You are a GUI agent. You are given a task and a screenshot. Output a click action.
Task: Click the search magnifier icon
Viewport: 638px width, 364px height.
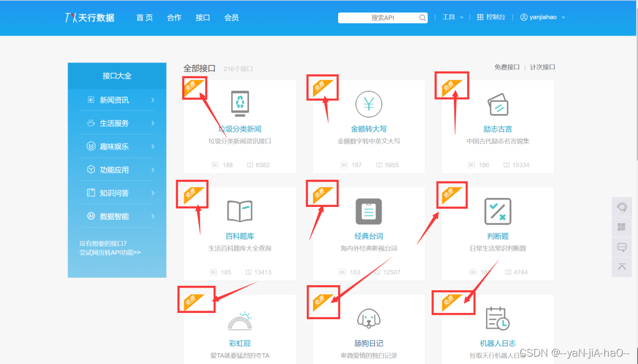coord(422,18)
